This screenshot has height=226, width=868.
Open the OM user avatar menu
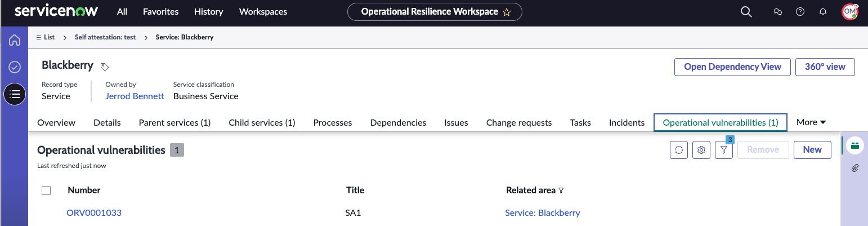pyautogui.click(x=849, y=12)
